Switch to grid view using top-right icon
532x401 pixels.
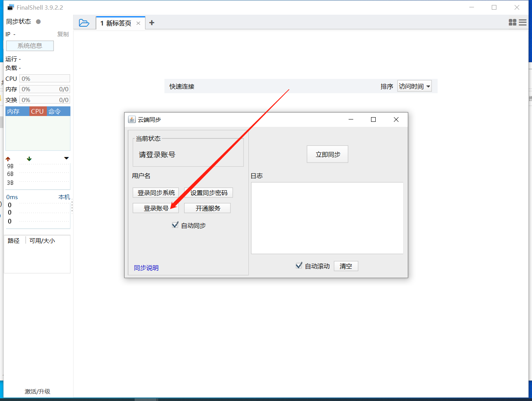tap(512, 22)
